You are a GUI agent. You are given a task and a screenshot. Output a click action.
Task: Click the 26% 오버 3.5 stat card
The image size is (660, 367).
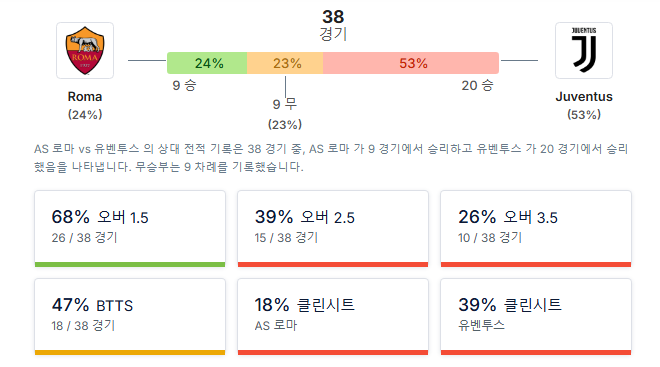click(x=536, y=229)
